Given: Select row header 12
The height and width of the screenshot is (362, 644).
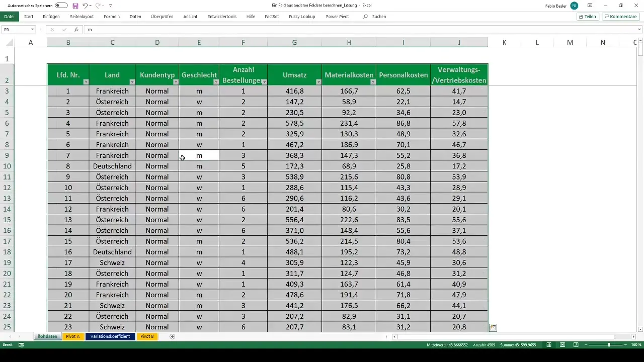Looking at the screenshot, I should [x=7, y=188].
